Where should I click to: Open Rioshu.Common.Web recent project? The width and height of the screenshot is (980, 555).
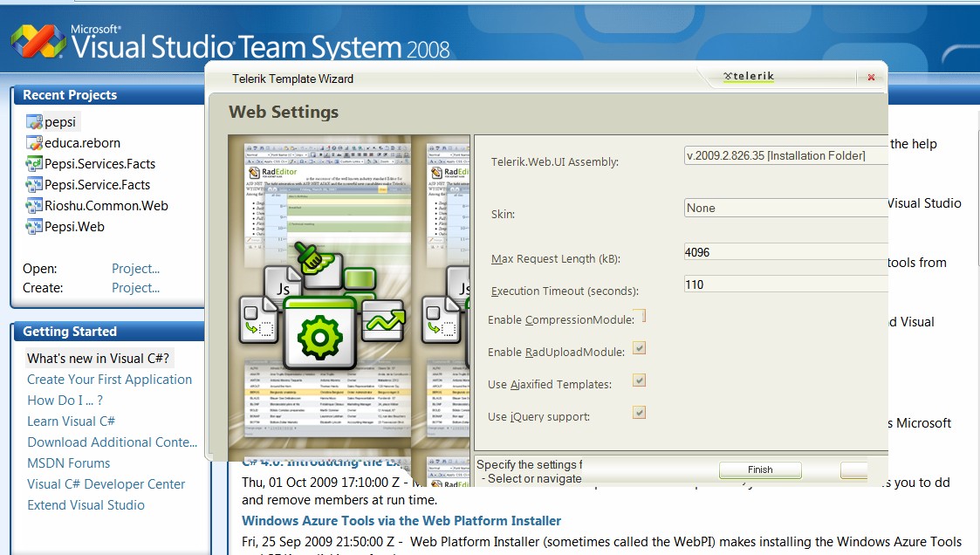106,206
